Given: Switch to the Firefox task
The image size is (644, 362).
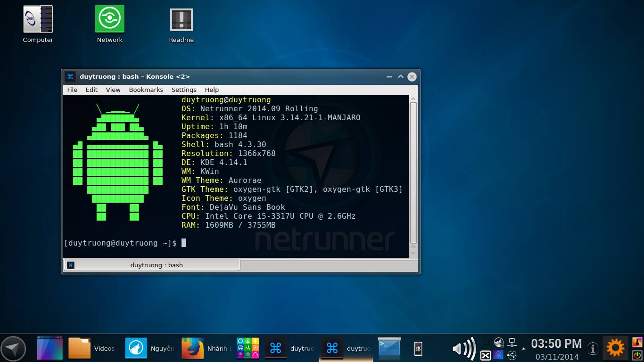Looking at the screenshot, I should 206,348.
